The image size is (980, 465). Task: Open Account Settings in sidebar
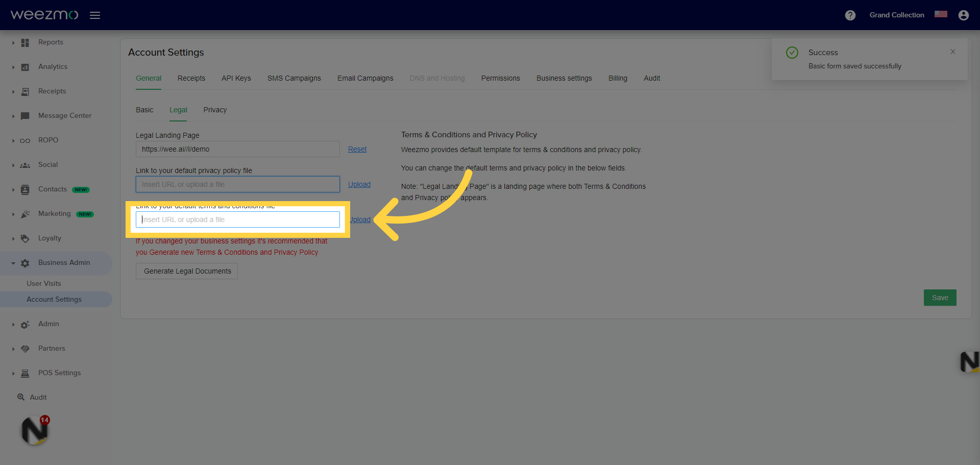(54, 299)
